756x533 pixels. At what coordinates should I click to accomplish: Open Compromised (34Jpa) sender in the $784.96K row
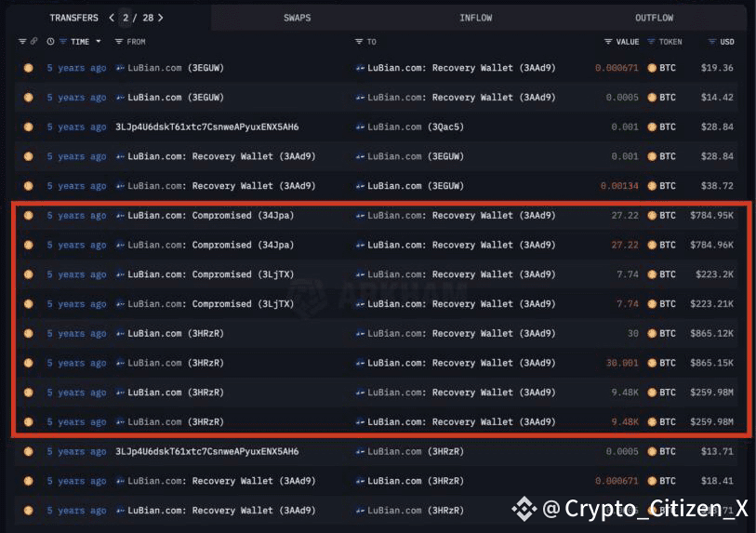click(x=211, y=245)
